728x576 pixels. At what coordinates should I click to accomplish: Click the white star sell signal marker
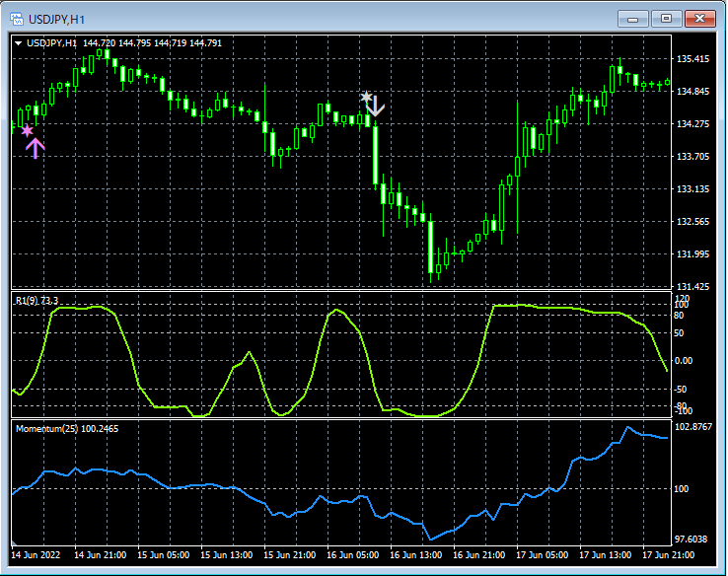tap(366, 97)
